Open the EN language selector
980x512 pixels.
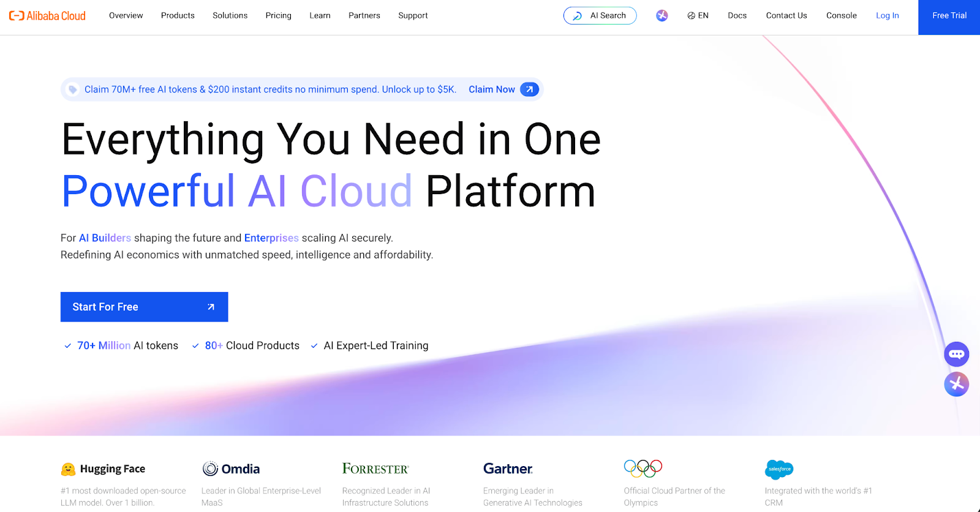698,16
